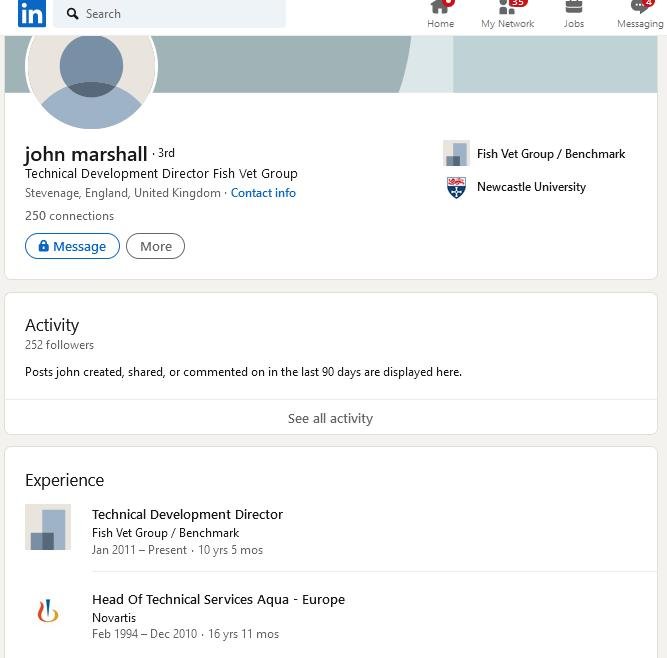Click the Newcastle University crest icon

point(456,187)
